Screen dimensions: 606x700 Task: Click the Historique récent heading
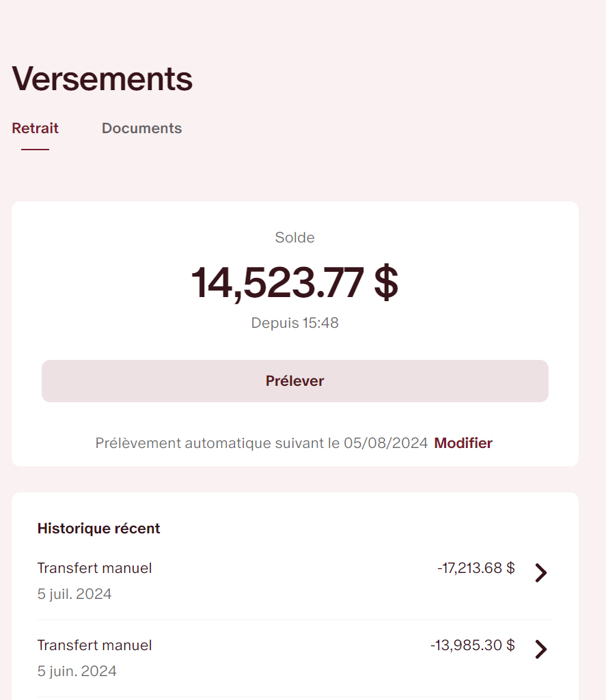[98, 529]
